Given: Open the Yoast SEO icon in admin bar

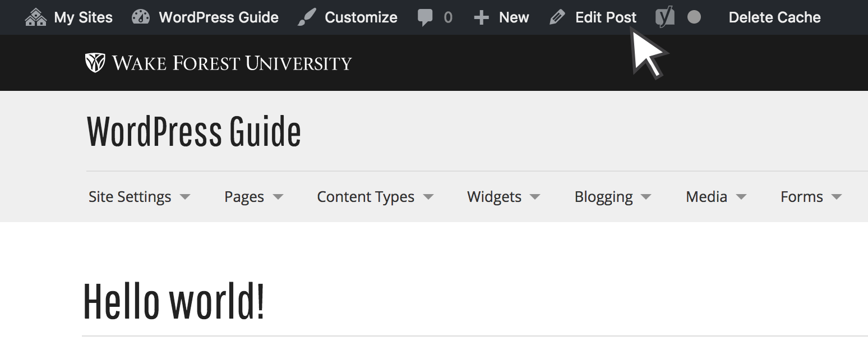Looking at the screenshot, I should (665, 17).
